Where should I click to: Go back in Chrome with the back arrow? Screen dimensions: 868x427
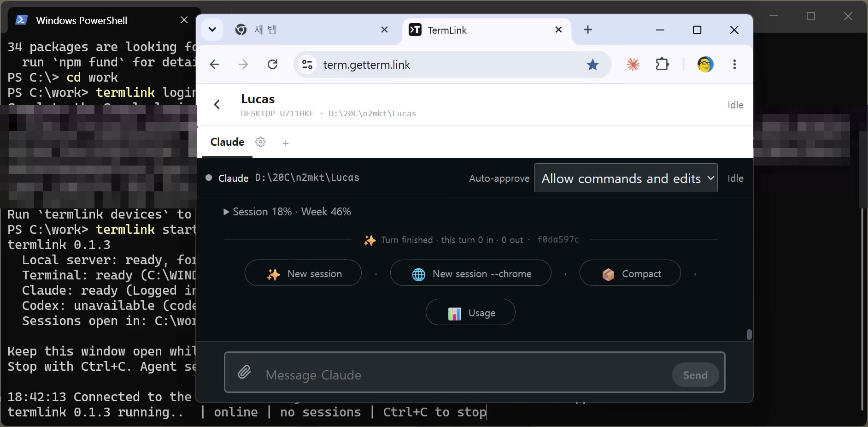coord(215,65)
